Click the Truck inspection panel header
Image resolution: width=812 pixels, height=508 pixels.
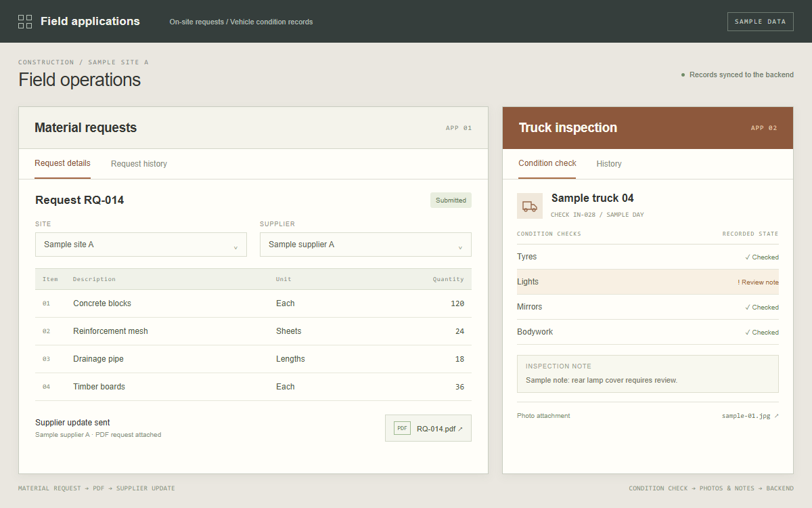[x=648, y=128]
